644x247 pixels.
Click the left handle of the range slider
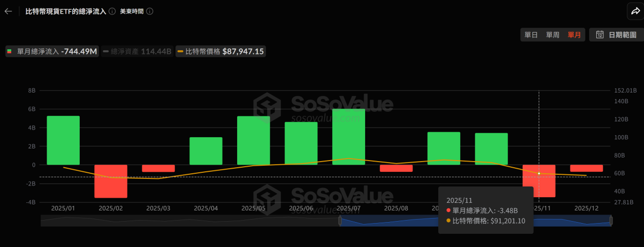pos(340,221)
